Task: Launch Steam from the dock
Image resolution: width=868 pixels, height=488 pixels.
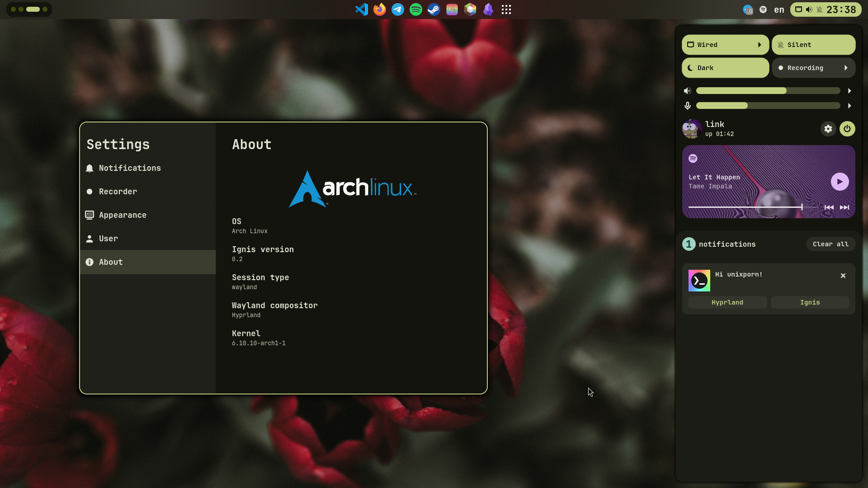Action: 434,9
